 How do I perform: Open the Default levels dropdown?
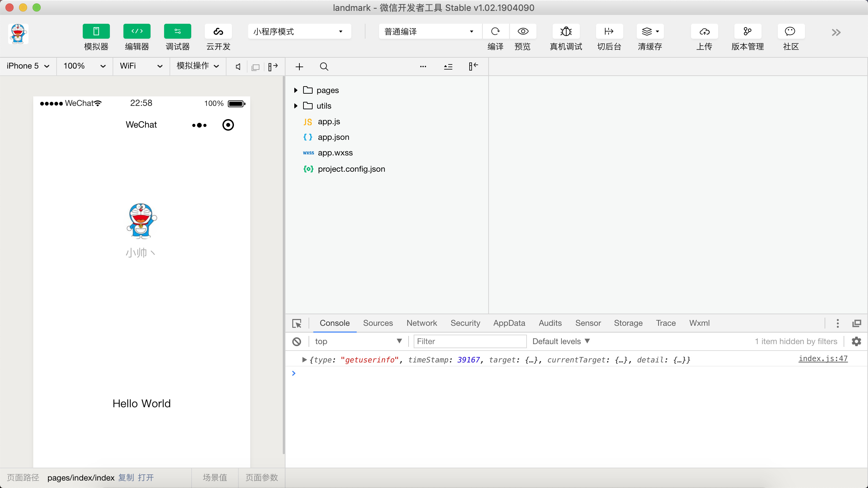[561, 341]
